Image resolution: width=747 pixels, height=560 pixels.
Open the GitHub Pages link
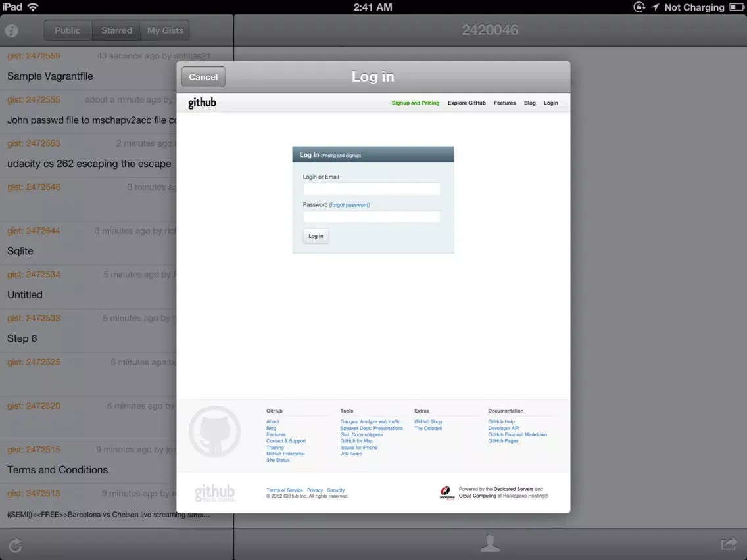coord(503,442)
